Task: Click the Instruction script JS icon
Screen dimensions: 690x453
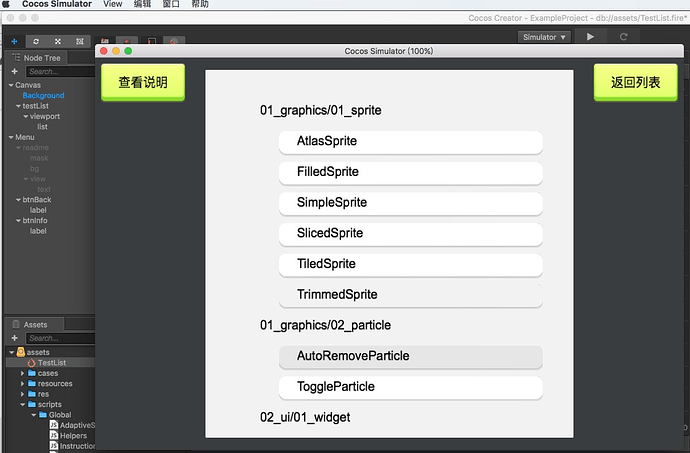Action: tap(54, 446)
